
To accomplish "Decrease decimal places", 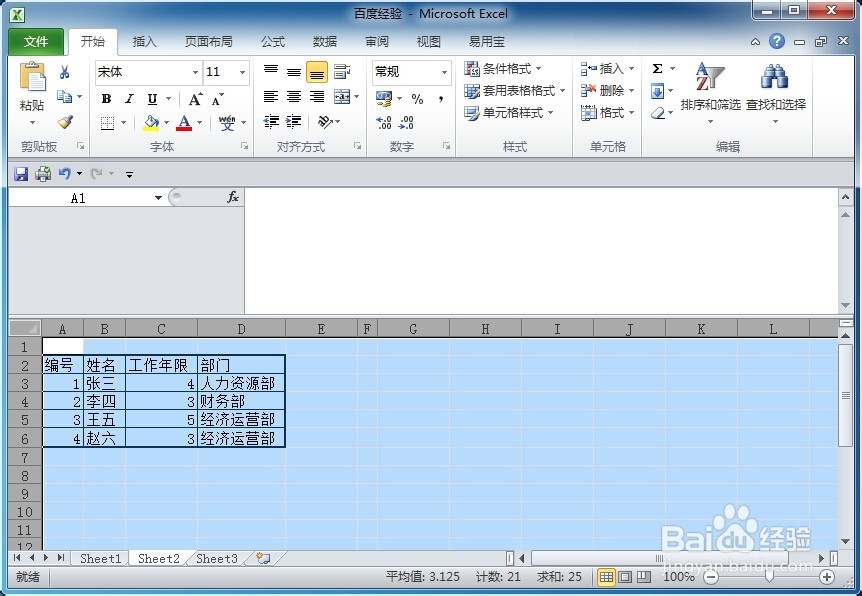I will click(x=406, y=122).
